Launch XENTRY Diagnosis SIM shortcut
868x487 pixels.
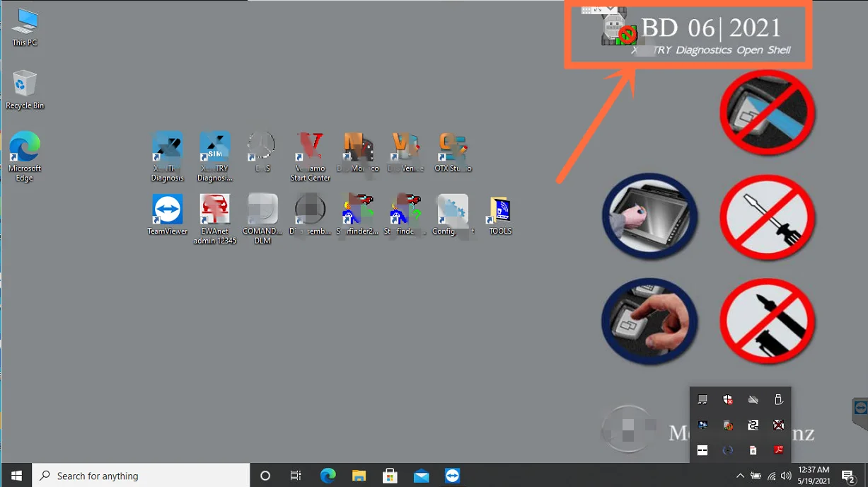click(x=215, y=156)
